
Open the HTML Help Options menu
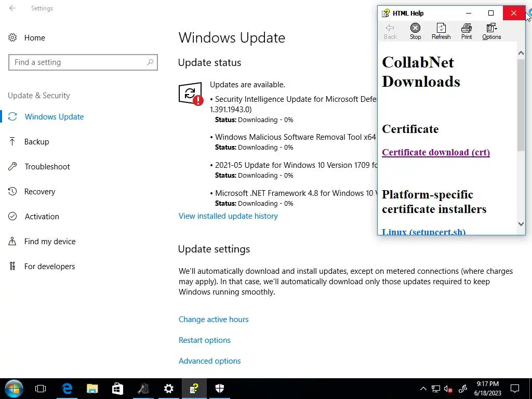[491, 32]
